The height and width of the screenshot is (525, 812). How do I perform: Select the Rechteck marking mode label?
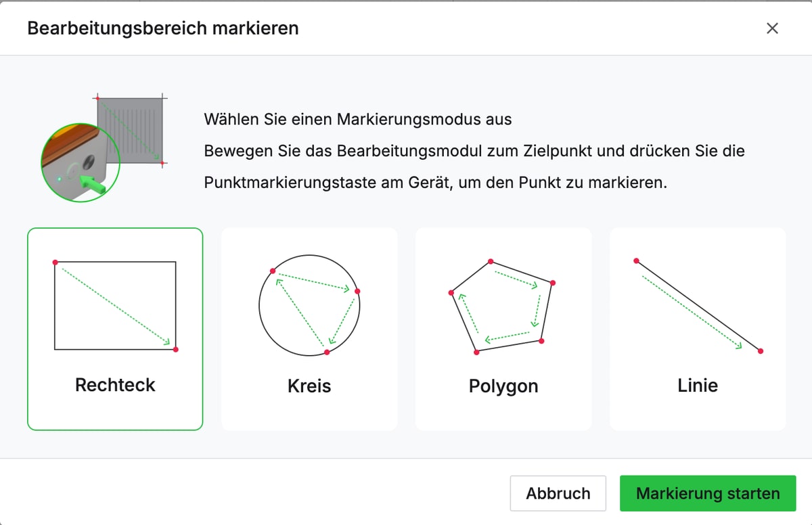115,385
